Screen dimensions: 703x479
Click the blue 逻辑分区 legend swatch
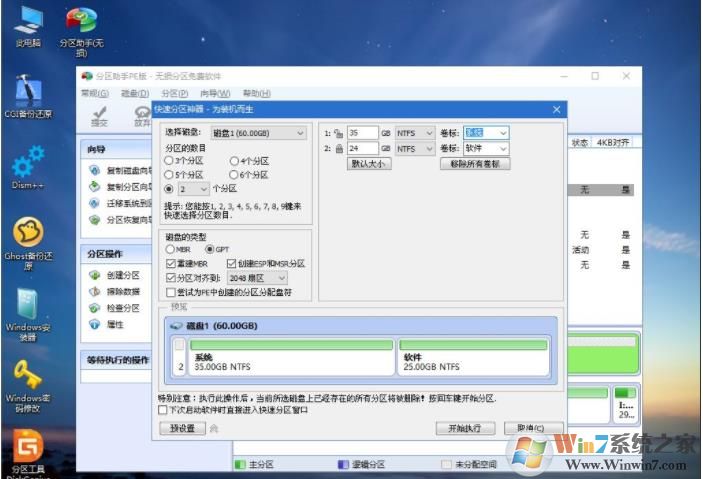coord(343,465)
